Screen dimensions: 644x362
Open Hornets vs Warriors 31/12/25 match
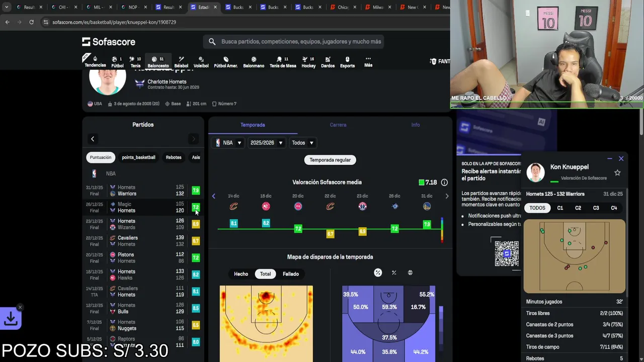[x=143, y=191]
